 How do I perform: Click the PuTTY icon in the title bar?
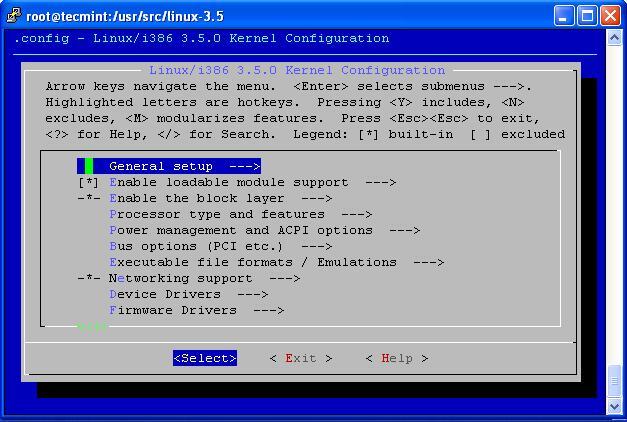(x=14, y=15)
